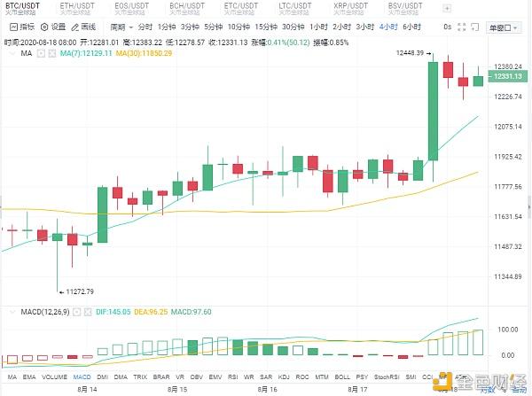Enable the WR indicator
Viewport: 532px width, 396px height.
point(248,377)
